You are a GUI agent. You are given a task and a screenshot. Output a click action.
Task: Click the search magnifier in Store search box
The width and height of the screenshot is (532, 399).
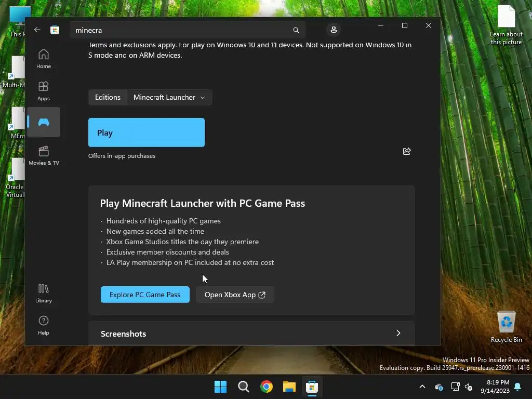click(296, 30)
